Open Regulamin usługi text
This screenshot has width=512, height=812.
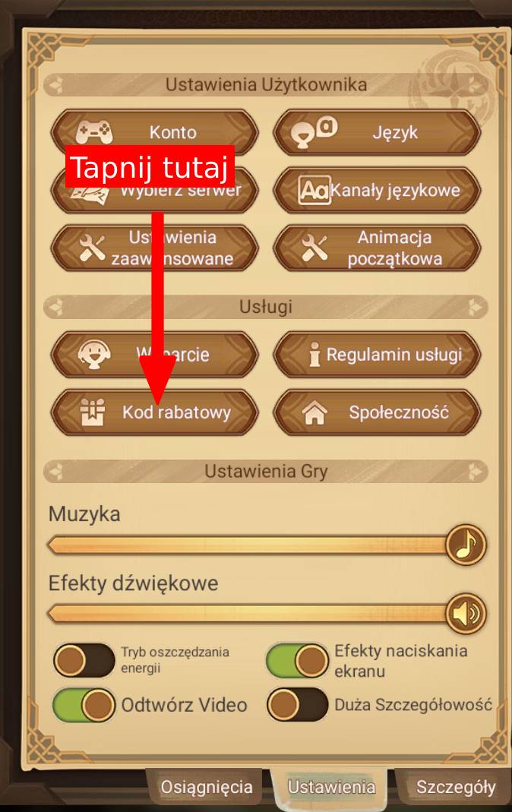(394, 355)
